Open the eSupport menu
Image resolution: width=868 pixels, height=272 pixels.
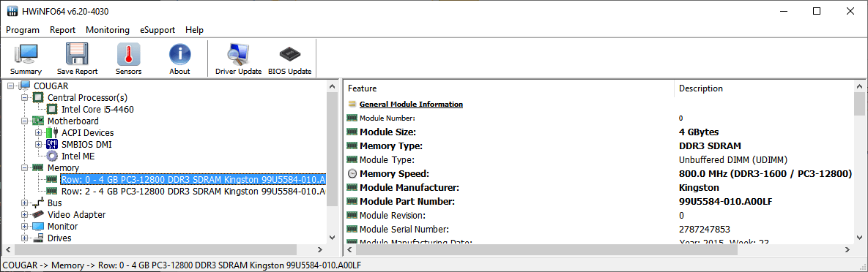[157, 30]
